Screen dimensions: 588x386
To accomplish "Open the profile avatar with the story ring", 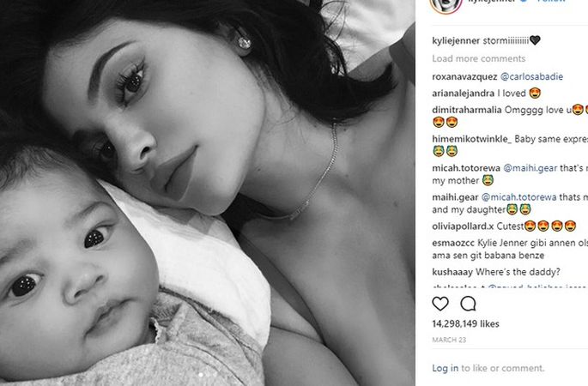I will coord(446,4).
